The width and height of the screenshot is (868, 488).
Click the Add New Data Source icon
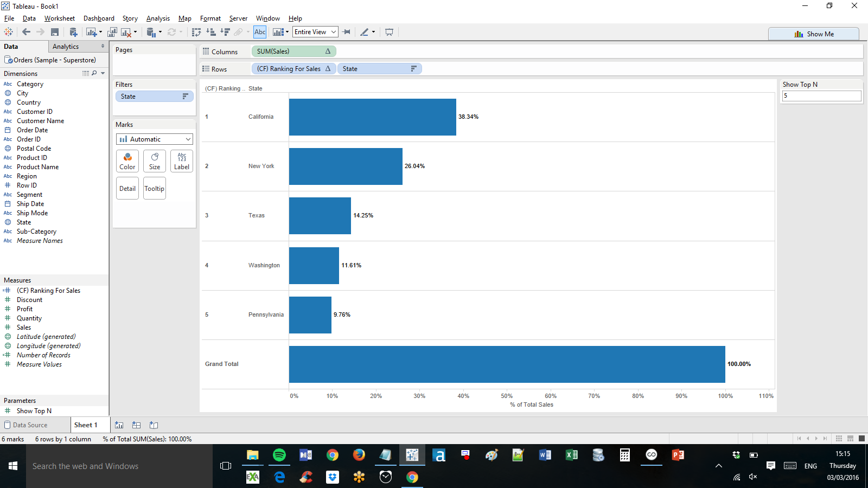point(73,33)
